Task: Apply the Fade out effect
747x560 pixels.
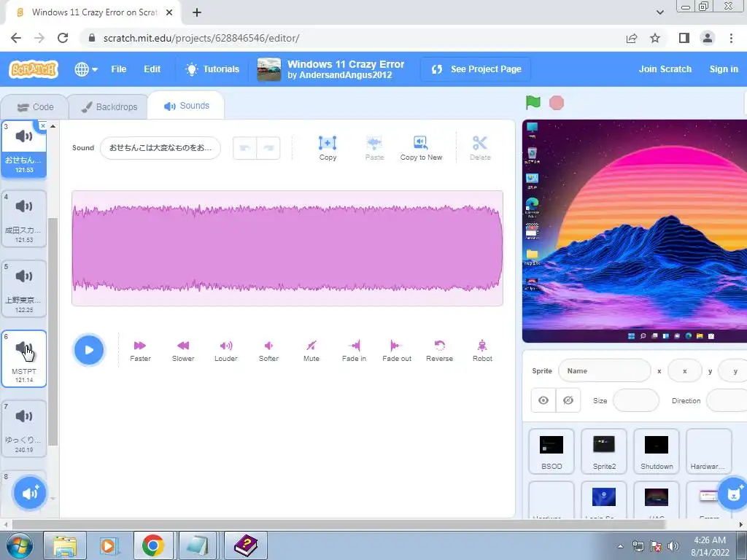Action: 396,351
